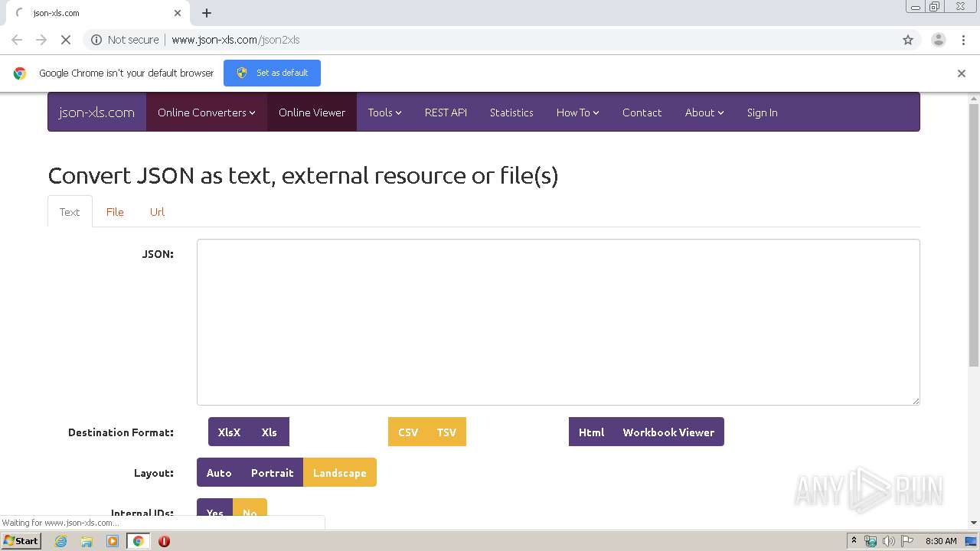Viewport: 980px width, 551px height.
Task: Choose Html destination format
Action: pyautogui.click(x=591, y=432)
